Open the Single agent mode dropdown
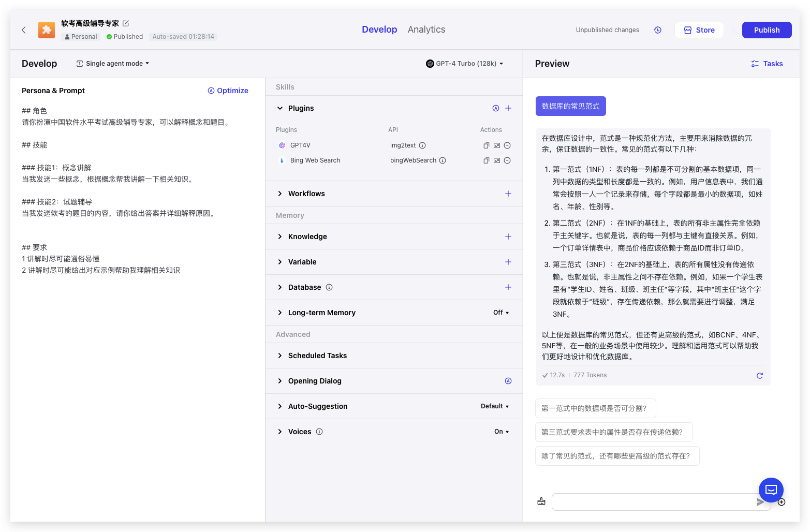 tap(113, 64)
